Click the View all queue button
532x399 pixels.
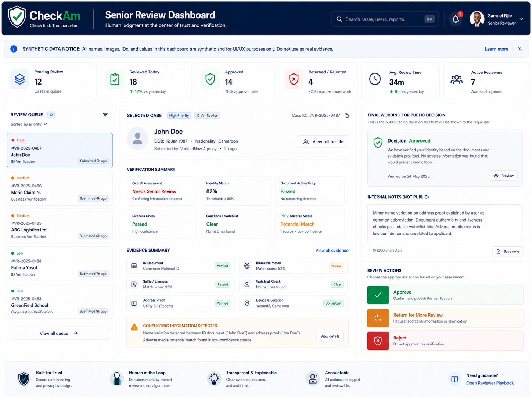click(x=60, y=333)
